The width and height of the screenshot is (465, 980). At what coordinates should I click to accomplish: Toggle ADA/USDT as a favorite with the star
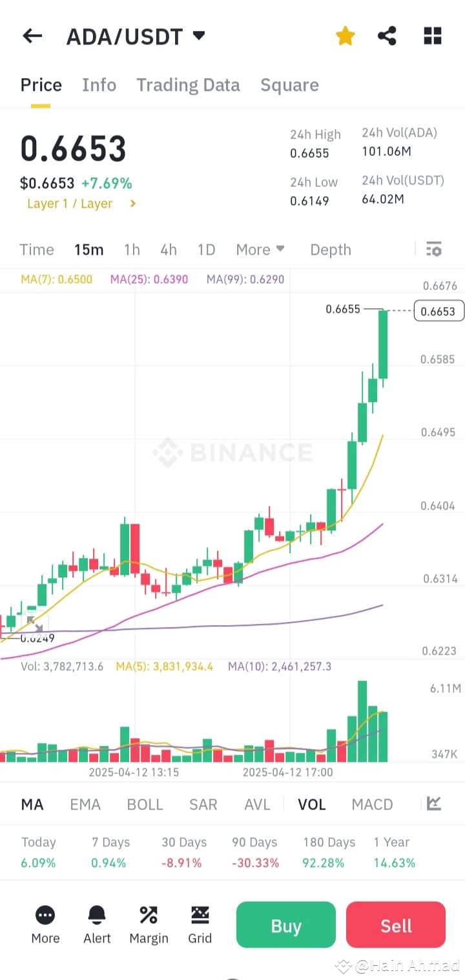click(x=345, y=36)
